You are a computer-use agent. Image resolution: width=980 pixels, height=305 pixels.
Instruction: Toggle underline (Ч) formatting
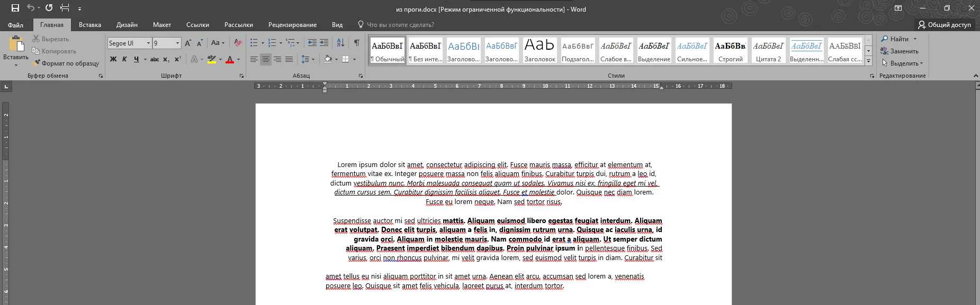click(136, 59)
